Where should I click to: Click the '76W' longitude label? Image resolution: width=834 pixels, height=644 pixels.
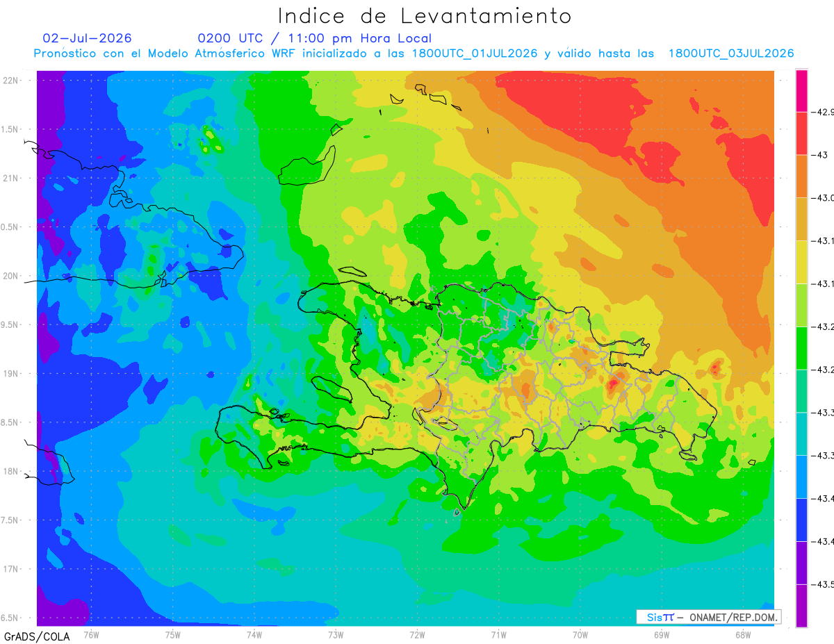pyautogui.click(x=91, y=634)
